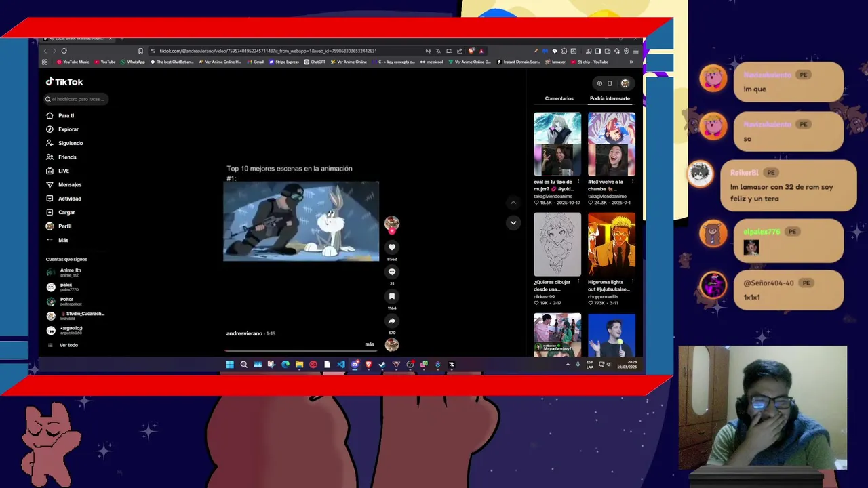Open '#toji vuelve a la chamba' thumbnail
Screen dimensions: 868x488
612,144
